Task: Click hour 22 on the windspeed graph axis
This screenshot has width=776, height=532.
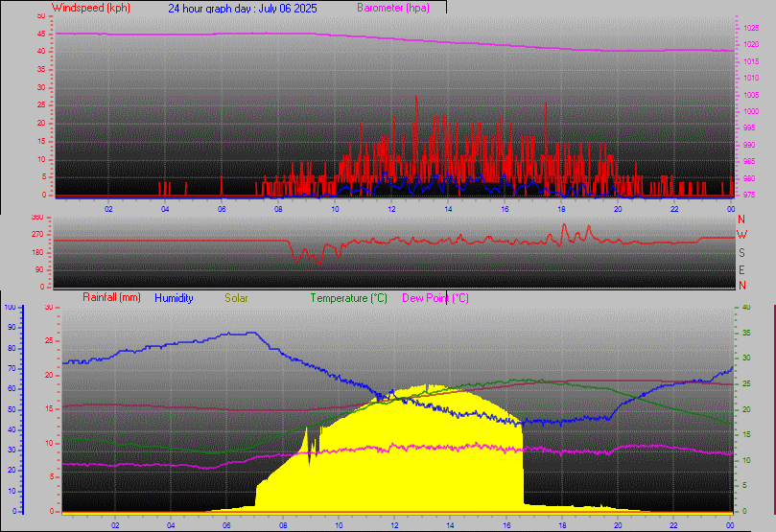Action: 674,209
